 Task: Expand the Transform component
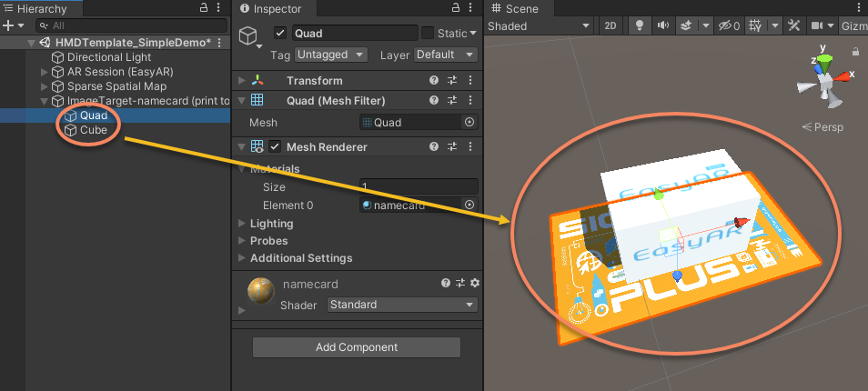(241, 81)
